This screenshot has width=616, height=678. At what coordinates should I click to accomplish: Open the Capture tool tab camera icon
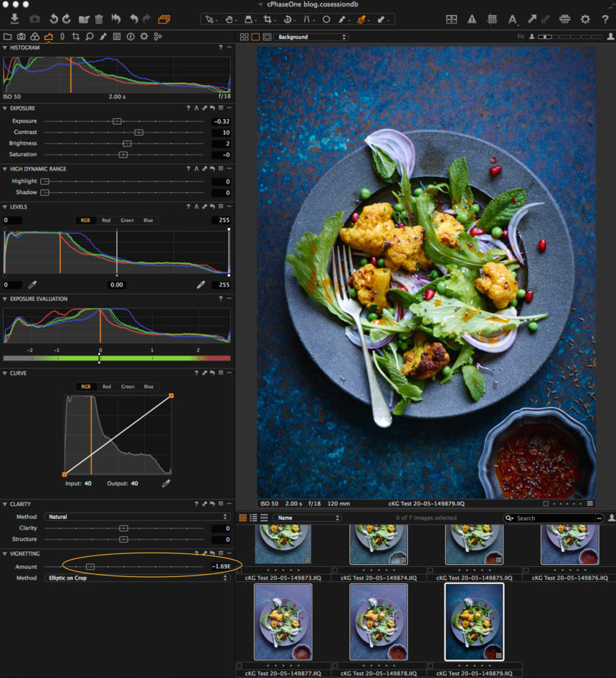pos(23,36)
